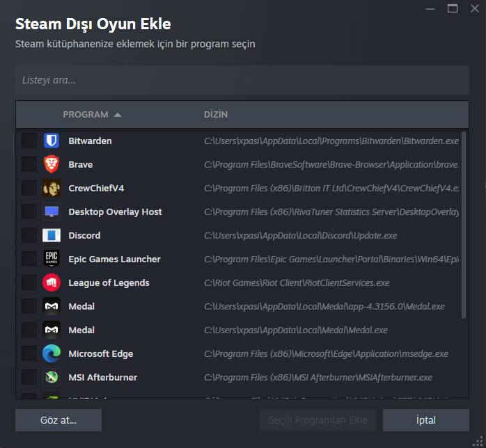Tick the checkbox for Medal app-4.3156.0
The width and height of the screenshot is (486, 448).
[29, 306]
